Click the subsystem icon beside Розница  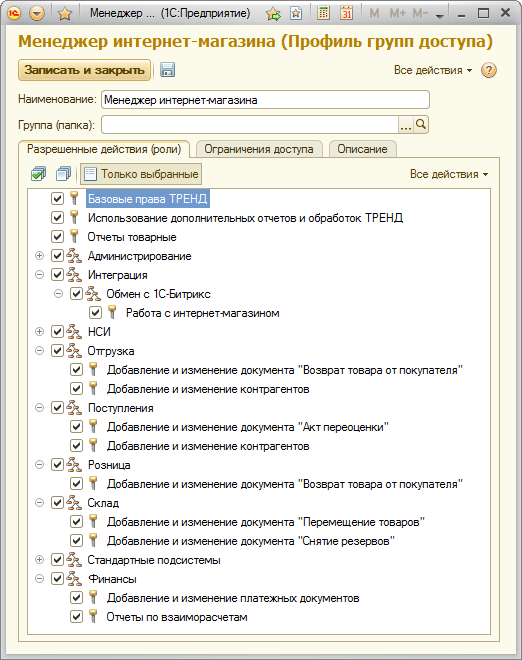pyautogui.click(x=74, y=465)
